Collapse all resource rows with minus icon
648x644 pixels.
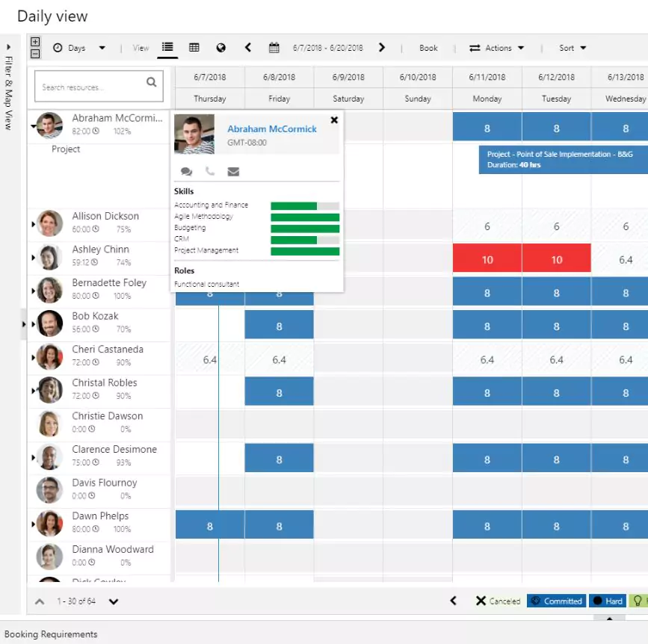click(x=35, y=53)
